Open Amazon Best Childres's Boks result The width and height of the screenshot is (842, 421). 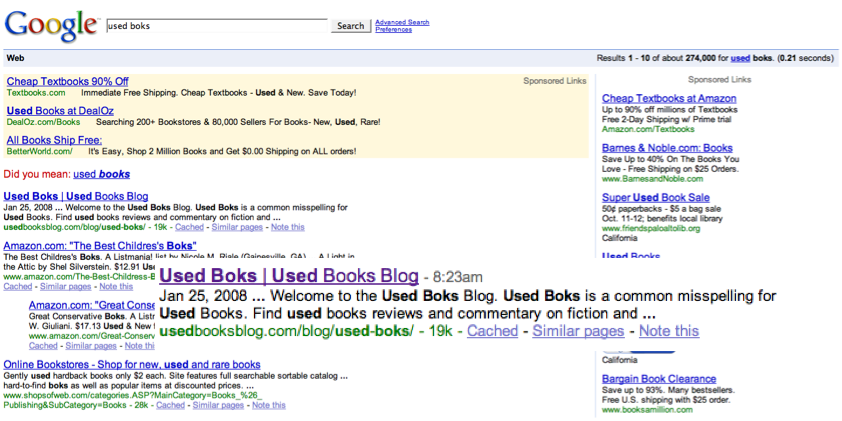coord(100,246)
